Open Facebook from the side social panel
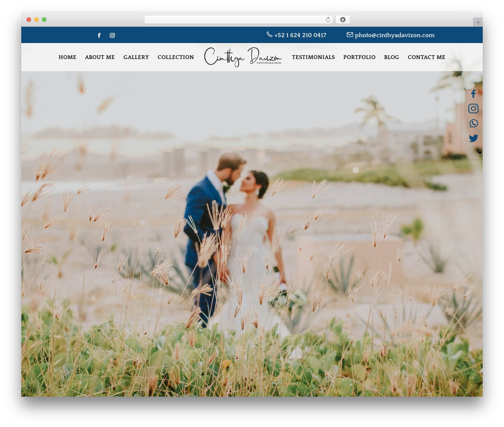The width and height of the screenshot is (504, 427). tap(473, 94)
